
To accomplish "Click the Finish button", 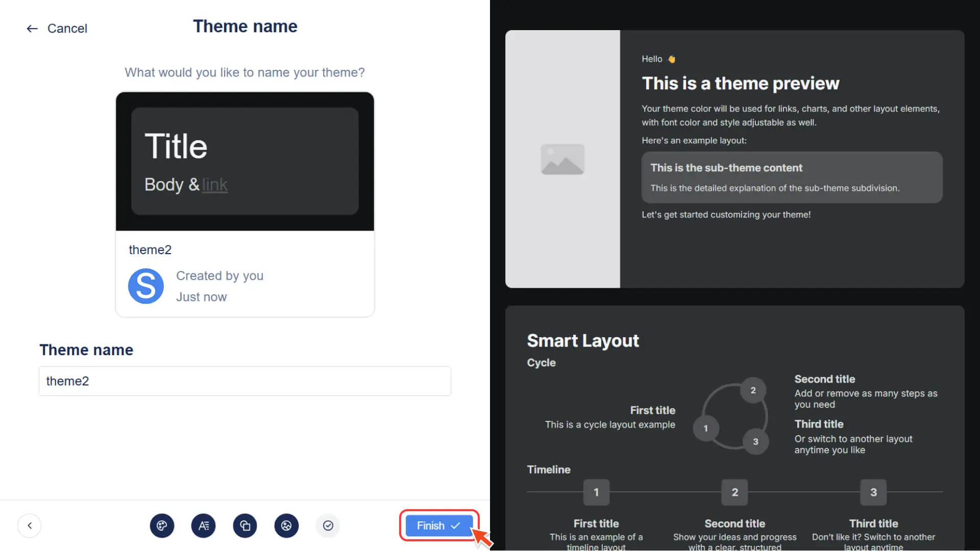I will 438,525.
